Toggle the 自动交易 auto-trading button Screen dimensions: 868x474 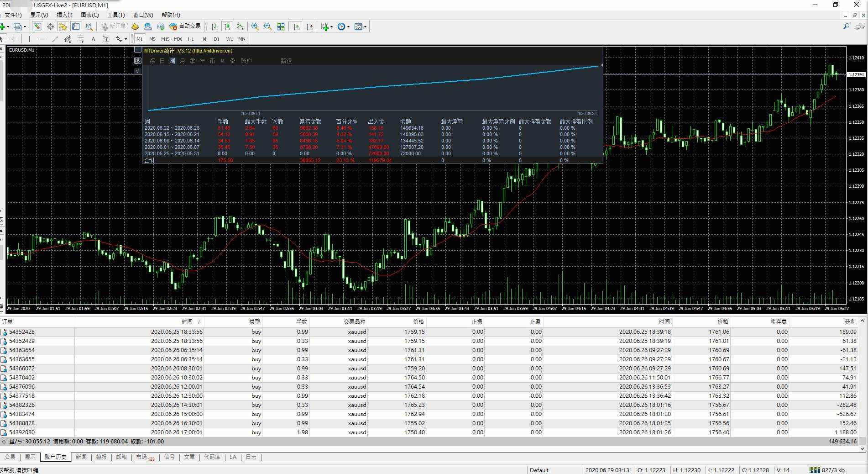point(185,26)
